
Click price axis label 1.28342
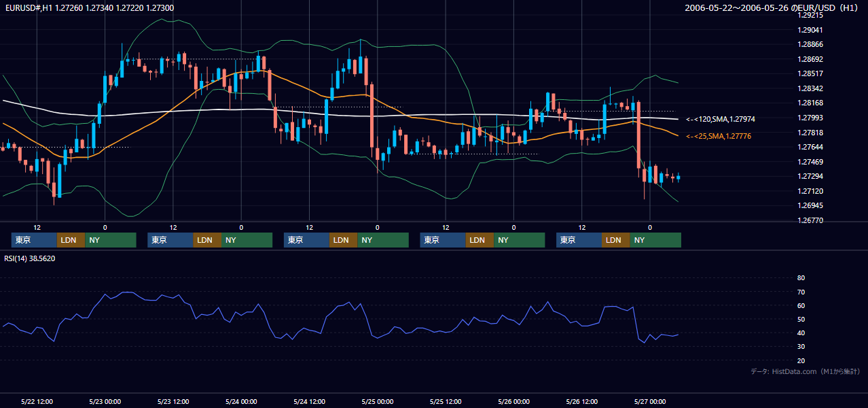tap(810, 88)
